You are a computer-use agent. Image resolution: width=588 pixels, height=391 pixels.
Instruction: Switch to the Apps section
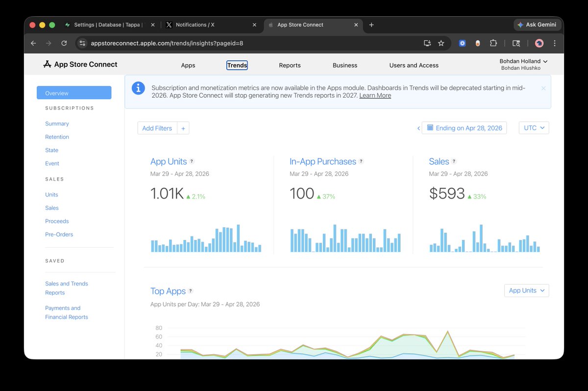(188, 65)
